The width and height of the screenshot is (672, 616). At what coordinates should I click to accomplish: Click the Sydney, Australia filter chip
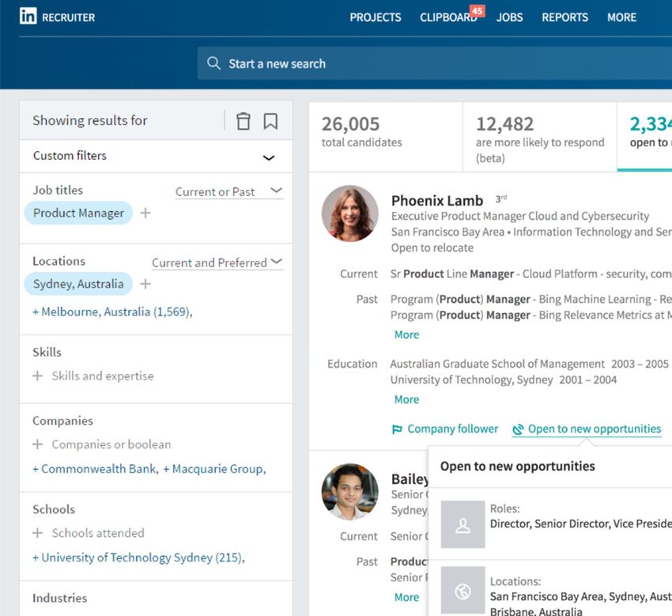point(78,284)
